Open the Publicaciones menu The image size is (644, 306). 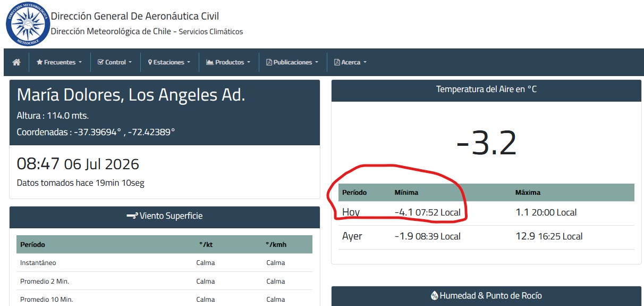pyautogui.click(x=292, y=62)
